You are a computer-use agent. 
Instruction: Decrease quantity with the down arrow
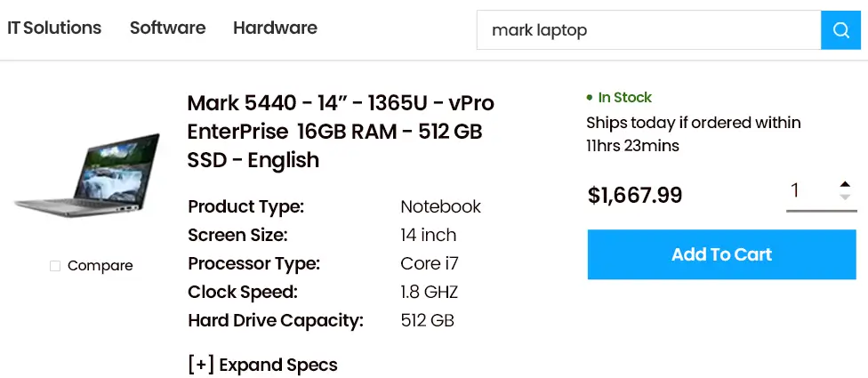(x=845, y=197)
